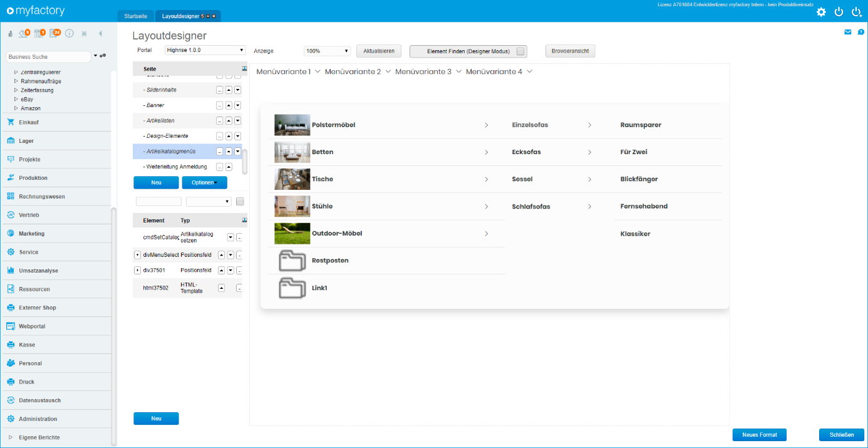
Task: Open the help chat bubble icon
Action: 861,32
